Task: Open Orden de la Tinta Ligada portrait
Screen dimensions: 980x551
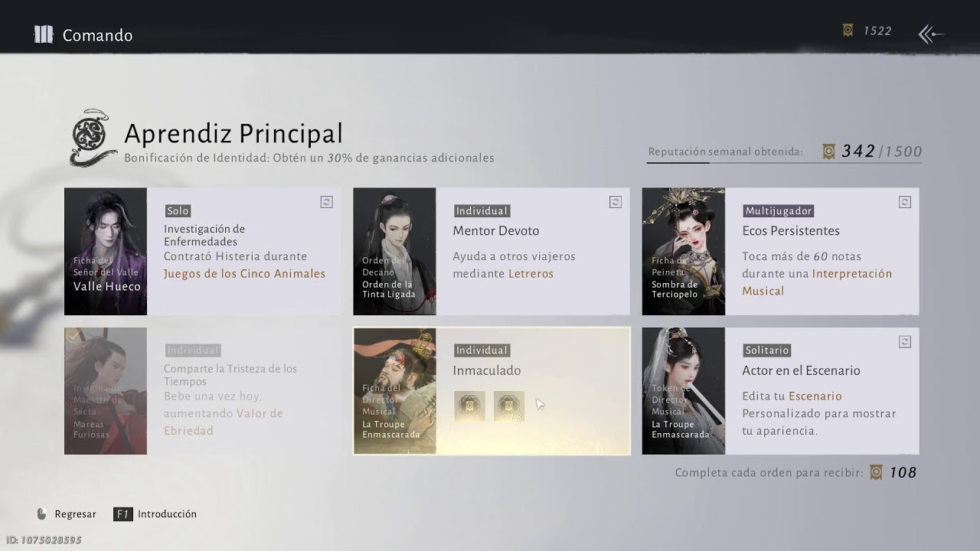Action: click(x=394, y=251)
